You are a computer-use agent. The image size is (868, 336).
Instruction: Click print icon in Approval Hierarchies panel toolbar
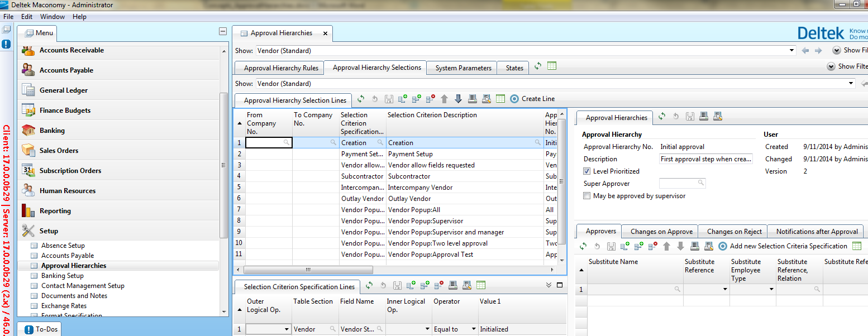tap(704, 117)
